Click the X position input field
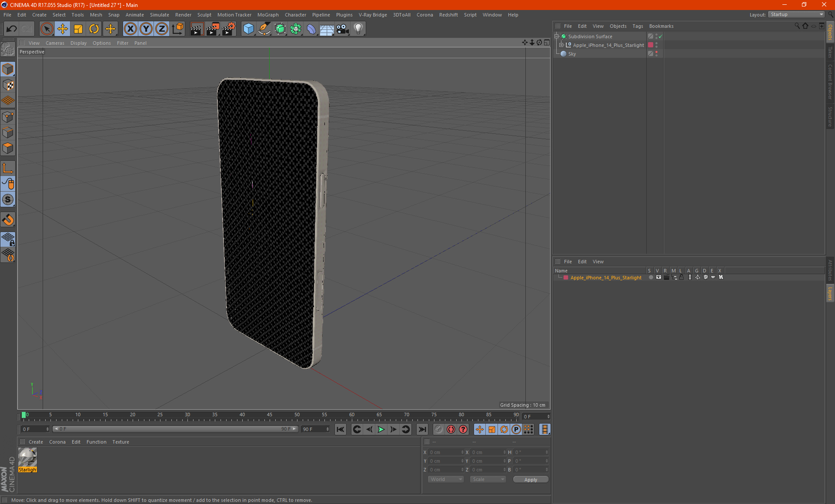Viewport: 835px width, 504px height. [447, 452]
